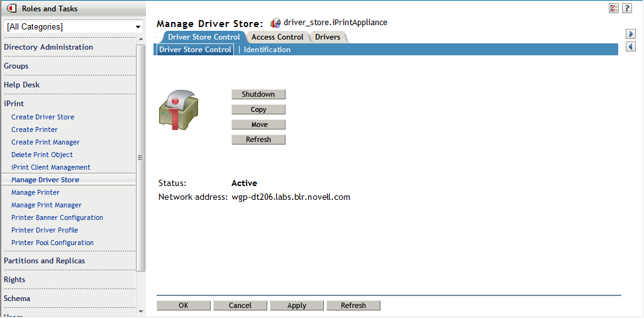Expand the Schema role

pyautogui.click(x=17, y=299)
